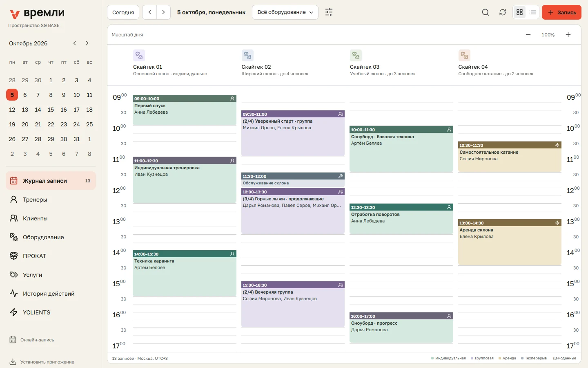
Task: Go to next month in mini calendar
Action: 87,43
